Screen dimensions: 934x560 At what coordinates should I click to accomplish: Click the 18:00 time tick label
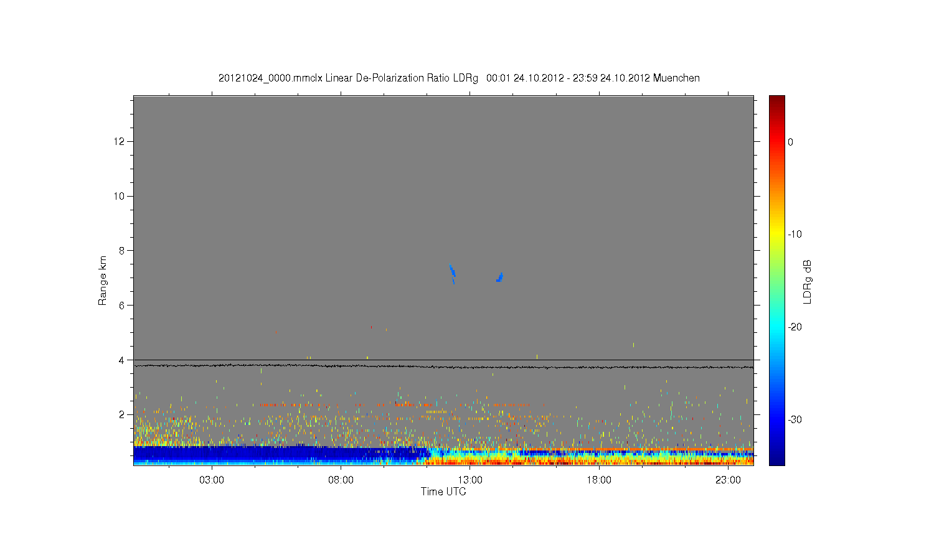pyautogui.click(x=599, y=480)
